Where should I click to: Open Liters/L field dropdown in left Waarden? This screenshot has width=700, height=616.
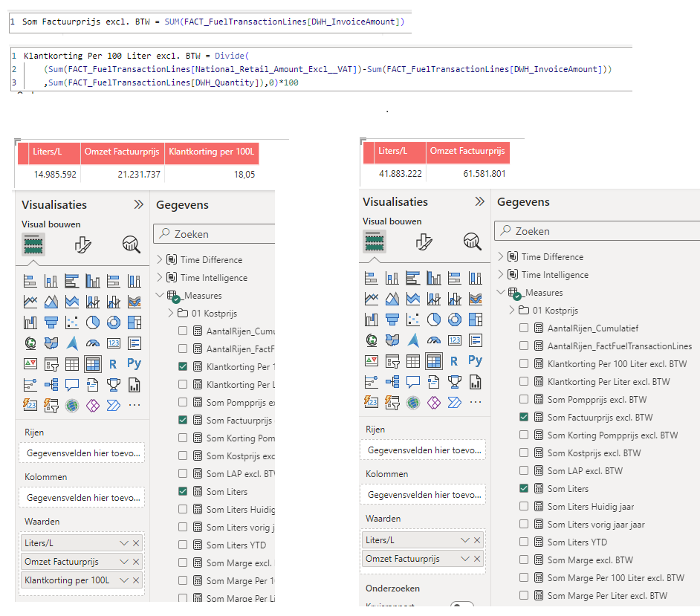coord(124,543)
